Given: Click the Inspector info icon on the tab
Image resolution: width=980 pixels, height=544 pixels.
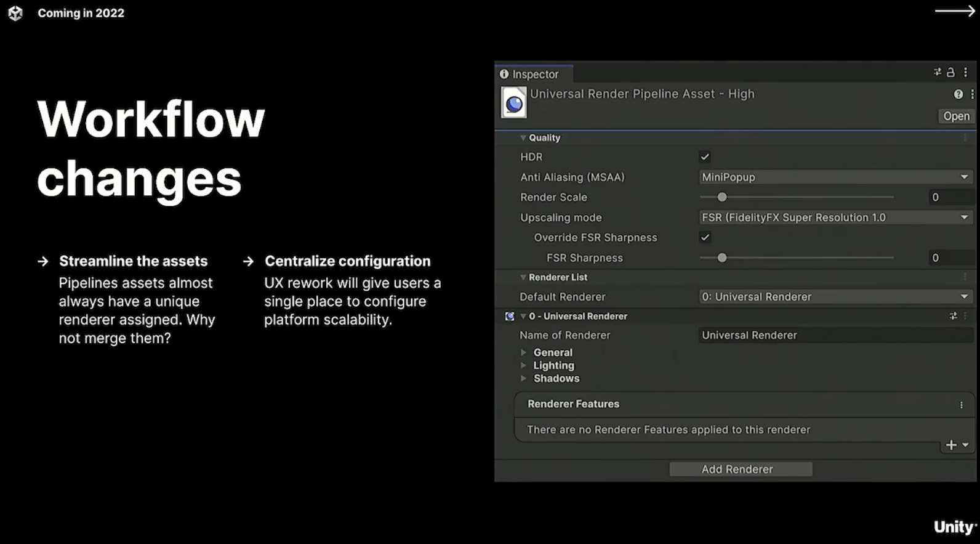Looking at the screenshot, I should pyautogui.click(x=504, y=74).
